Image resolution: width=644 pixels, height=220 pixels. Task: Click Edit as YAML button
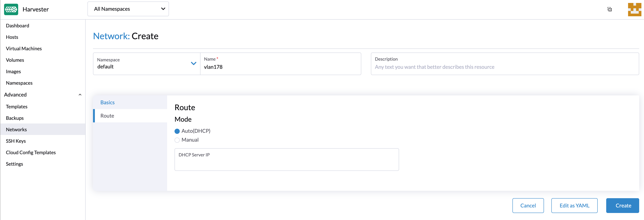[x=574, y=206]
